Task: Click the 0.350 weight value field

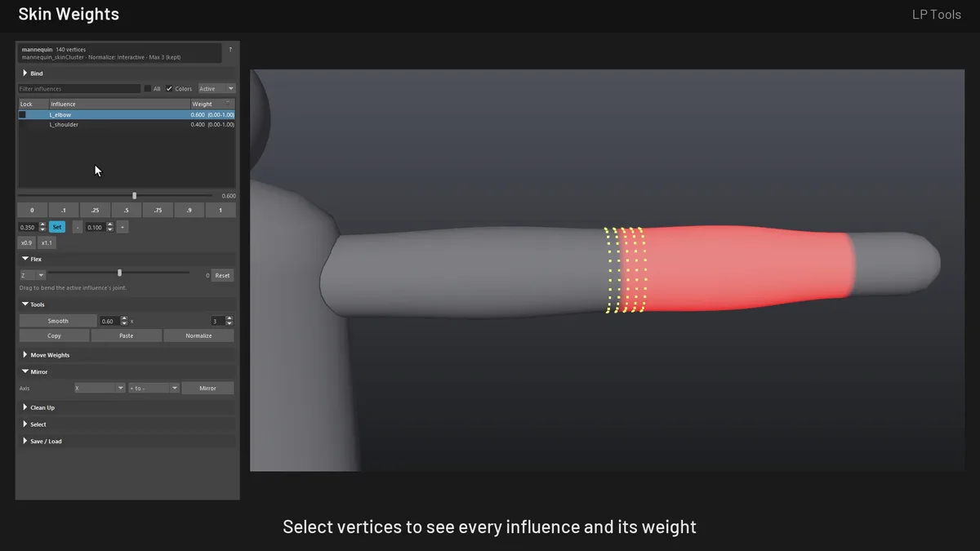Action: tap(29, 227)
